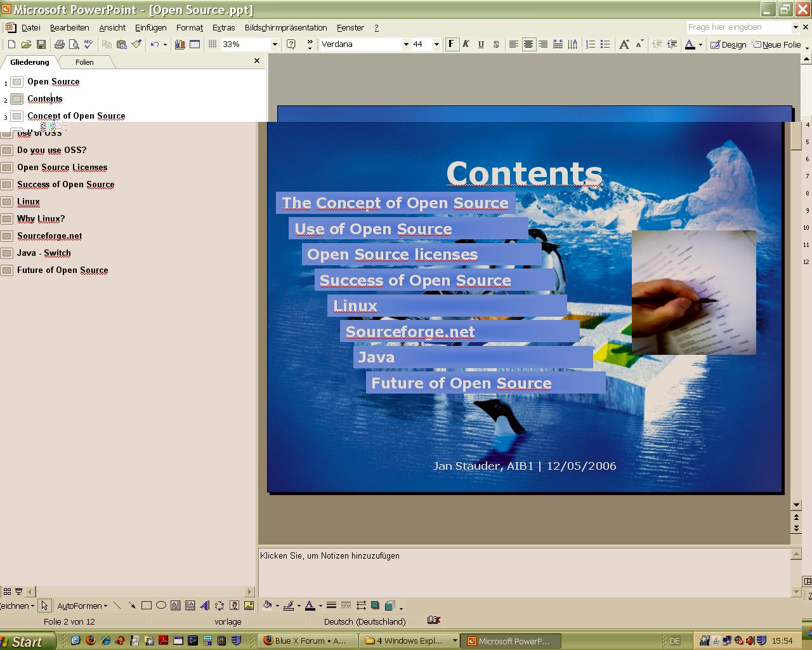The height and width of the screenshot is (650, 812).
Task: Toggle the show grid button
Action: click(x=213, y=44)
